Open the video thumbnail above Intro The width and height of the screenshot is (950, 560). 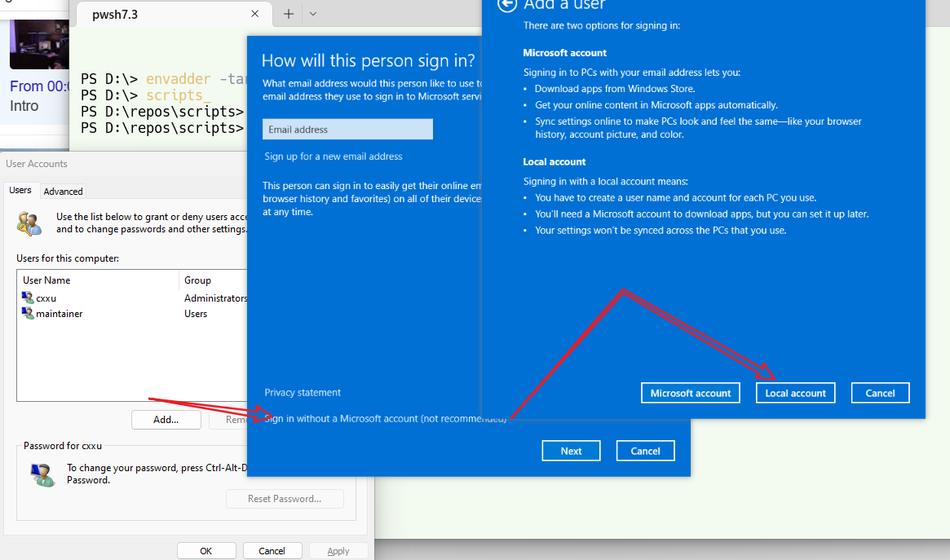[x=39, y=44]
